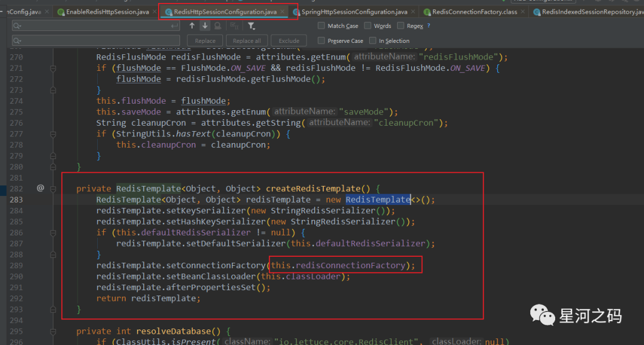Focus the find search input field
Screen dimensions: 644x345
tap(96, 26)
